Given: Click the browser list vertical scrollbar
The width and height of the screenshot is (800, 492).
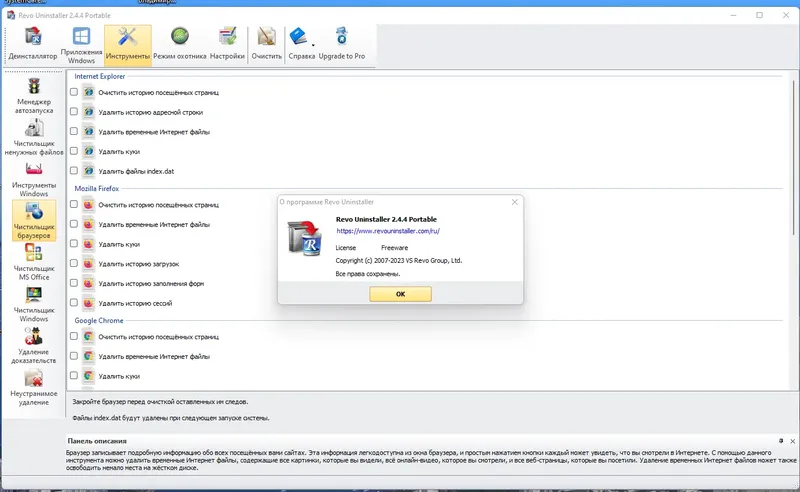Looking at the screenshot, I should pos(793,158).
